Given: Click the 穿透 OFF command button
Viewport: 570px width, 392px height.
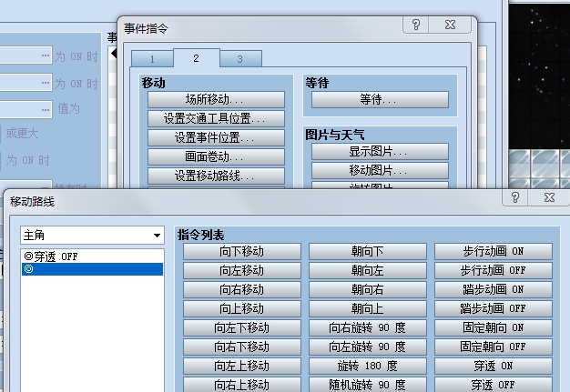Looking at the screenshot, I should coord(494,385).
